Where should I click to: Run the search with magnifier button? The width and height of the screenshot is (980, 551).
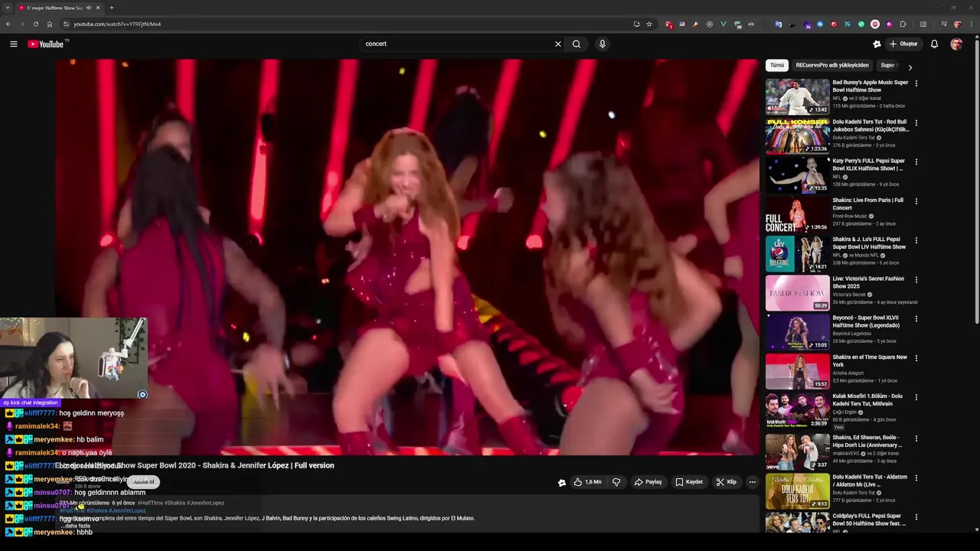(x=577, y=44)
